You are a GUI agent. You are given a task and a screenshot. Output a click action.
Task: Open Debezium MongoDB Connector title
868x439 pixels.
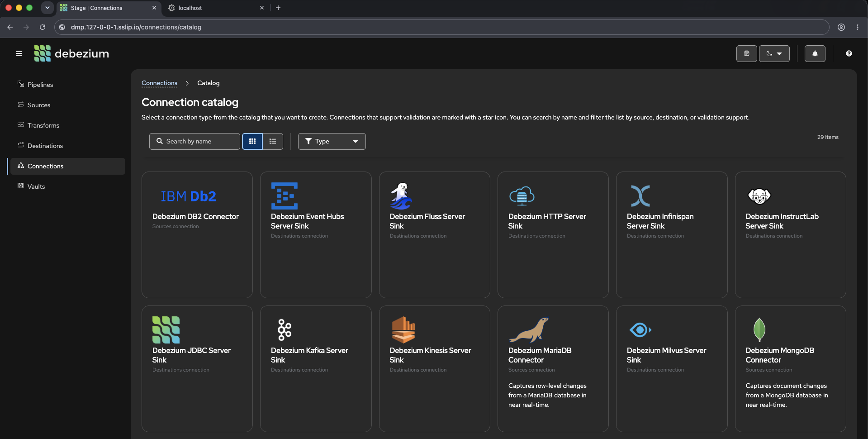coord(779,355)
